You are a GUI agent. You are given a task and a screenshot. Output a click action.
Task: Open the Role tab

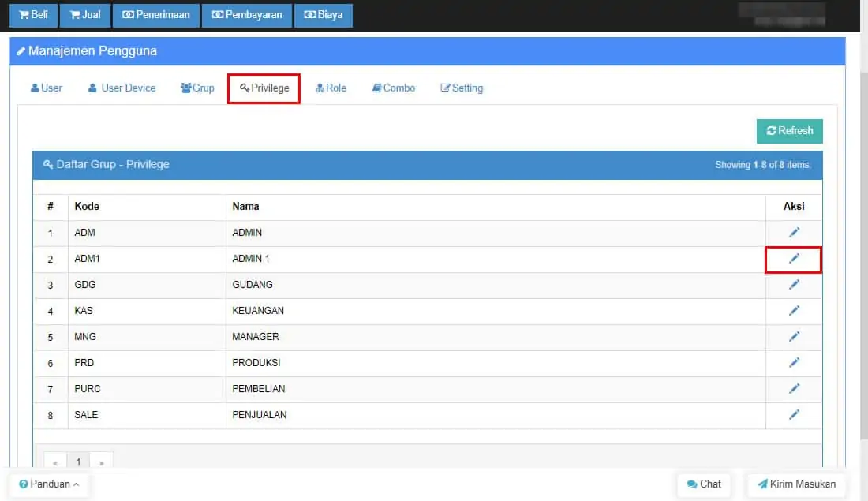click(331, 88)
